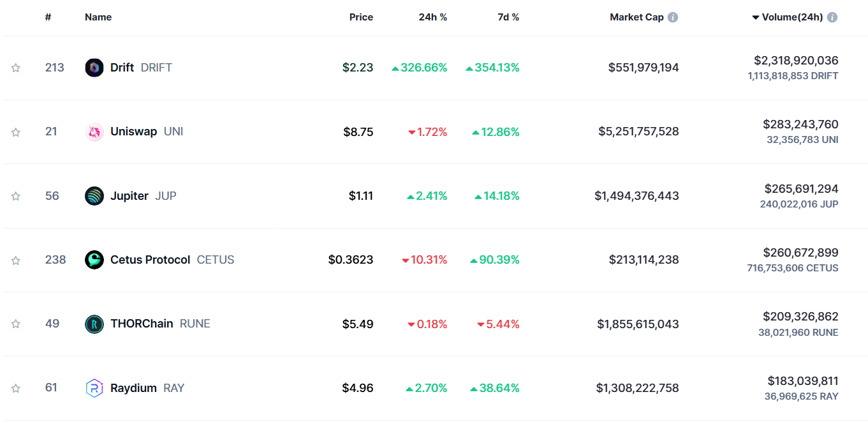Open the Market Cap info tooltip icon
The image size is (868, 422).
tap(673, 17)
